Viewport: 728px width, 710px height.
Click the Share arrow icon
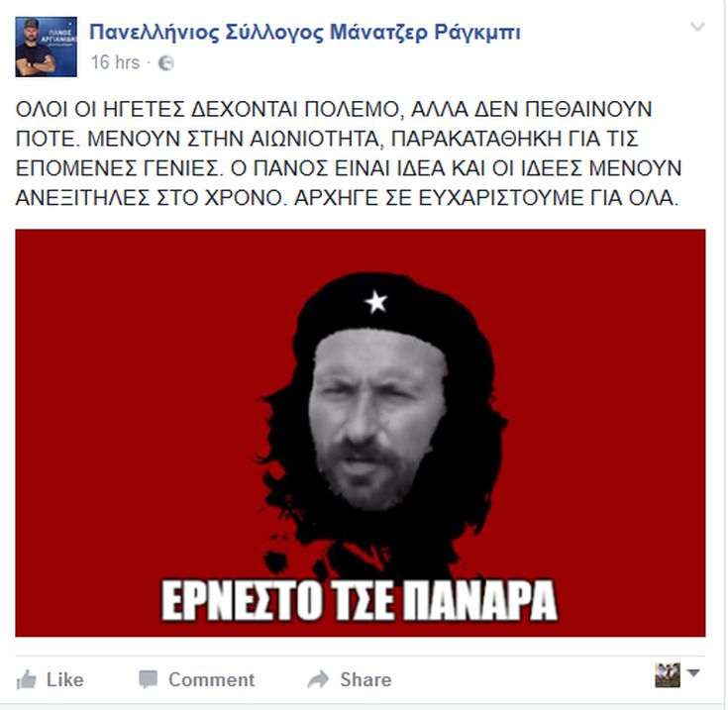coord(318,679)
